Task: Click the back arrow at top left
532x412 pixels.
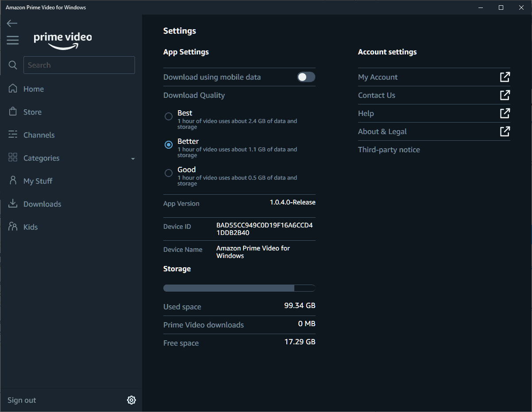Action: tap(12, 23)
